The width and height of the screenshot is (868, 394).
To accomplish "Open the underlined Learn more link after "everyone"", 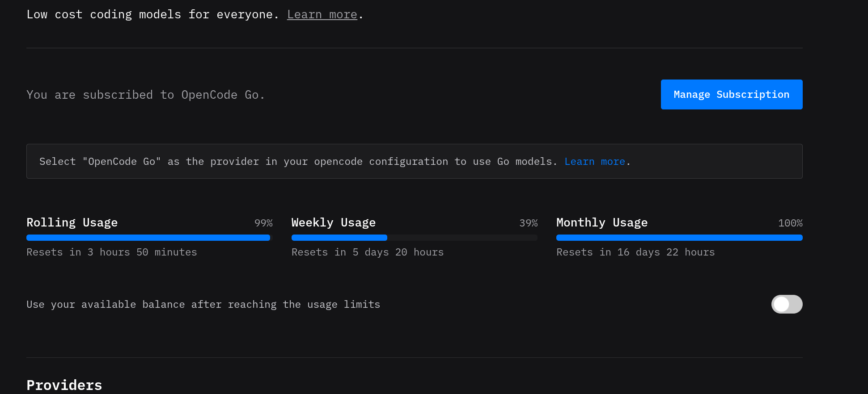I will tap(322, 15).
